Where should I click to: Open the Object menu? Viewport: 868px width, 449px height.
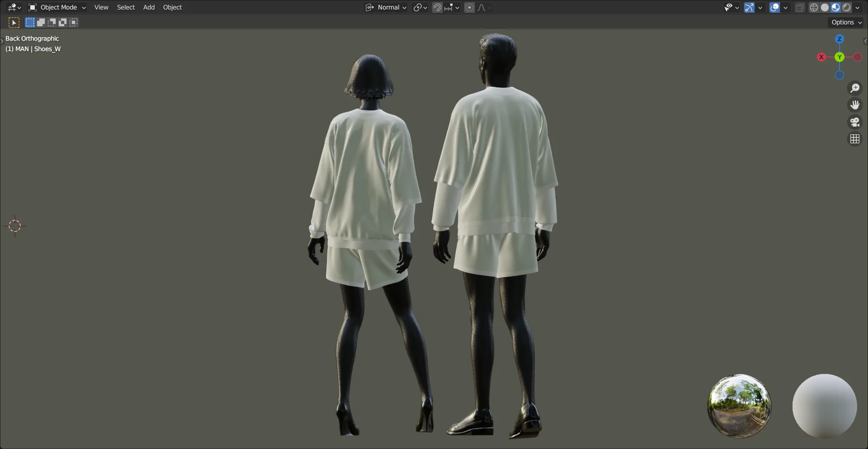pos(172,7)
